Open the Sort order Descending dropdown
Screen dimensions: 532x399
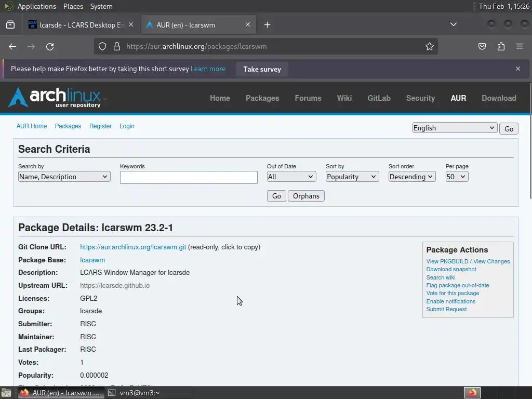(412, 177)
